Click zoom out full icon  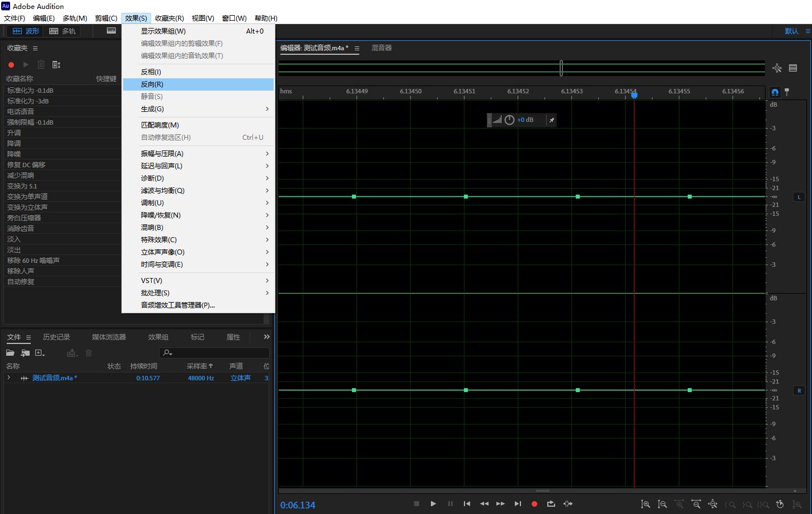[x=712, y=504]
